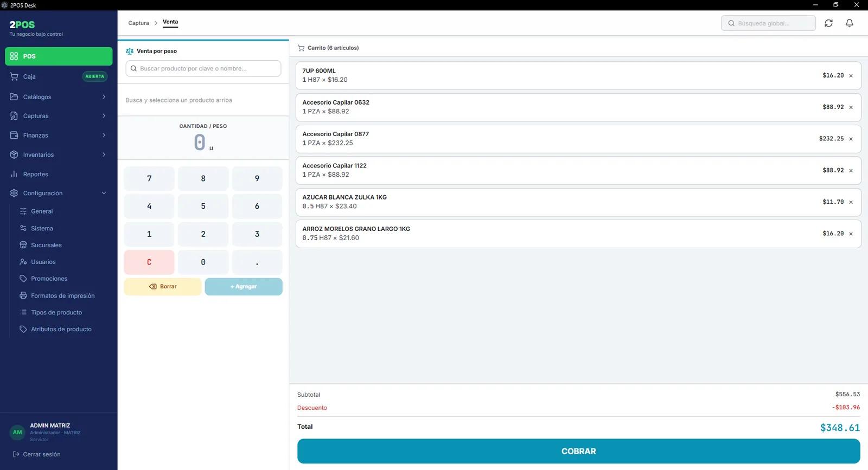
Task: Click the Promociones tag icon
Action: tap(23, 279)
